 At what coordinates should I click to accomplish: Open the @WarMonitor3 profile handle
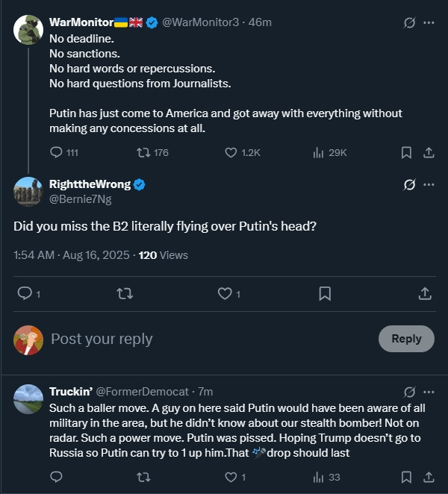click(201, 22)
